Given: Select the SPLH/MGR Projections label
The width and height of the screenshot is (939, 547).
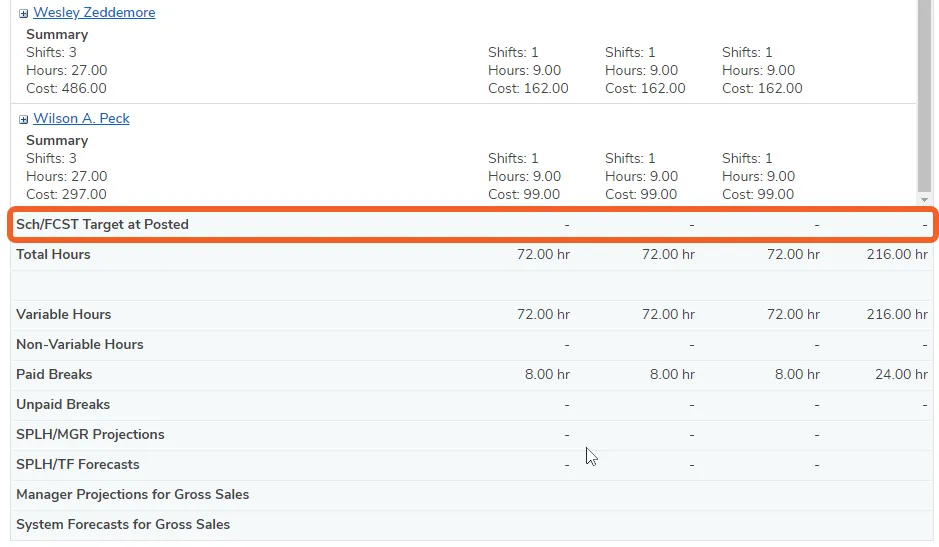Looking at the screenshot, I should click(x=90, y=434).
